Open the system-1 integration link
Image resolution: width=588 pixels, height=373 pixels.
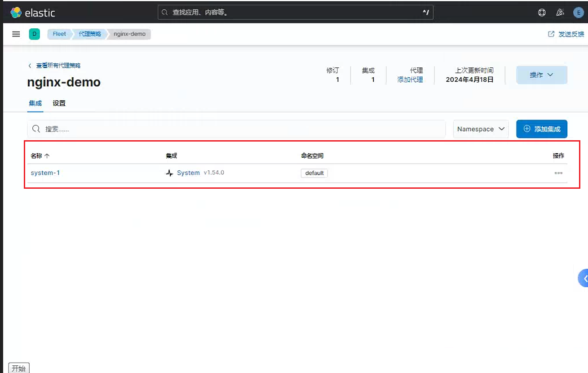pyautogui.click(x=45, y=173)
